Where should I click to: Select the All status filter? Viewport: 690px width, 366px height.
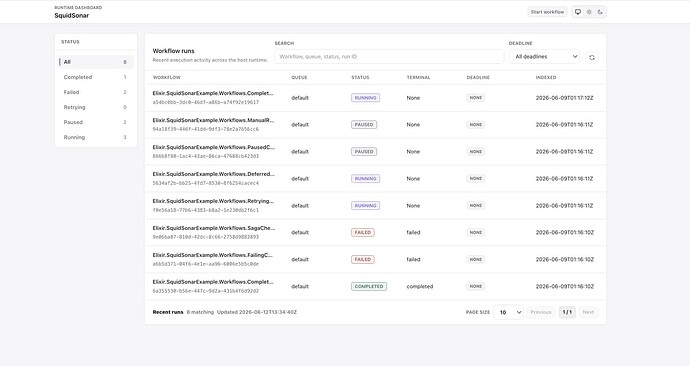pyautogui.click(x=96, y=62)
